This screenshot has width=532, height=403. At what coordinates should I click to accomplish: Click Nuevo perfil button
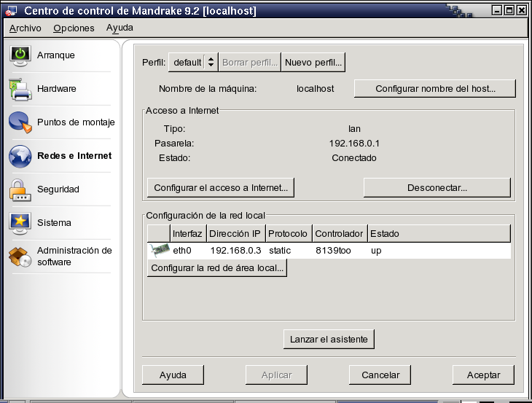[x=313, y=63]
